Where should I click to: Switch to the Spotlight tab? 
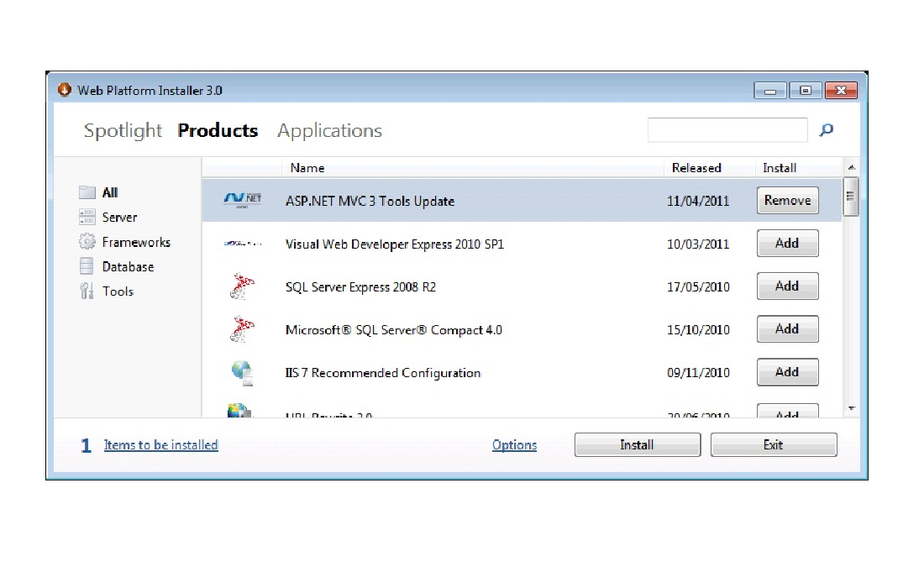coord(123,131)
